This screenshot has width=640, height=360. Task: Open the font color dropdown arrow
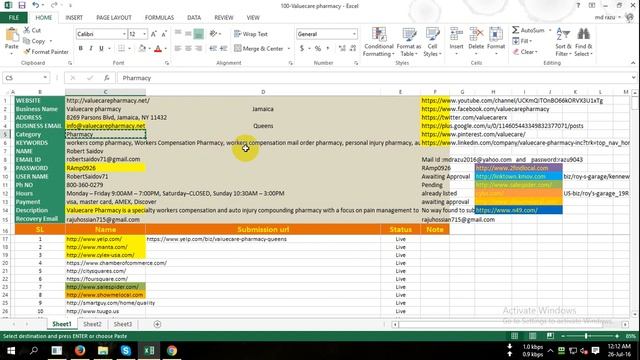[x=166, y=49]
